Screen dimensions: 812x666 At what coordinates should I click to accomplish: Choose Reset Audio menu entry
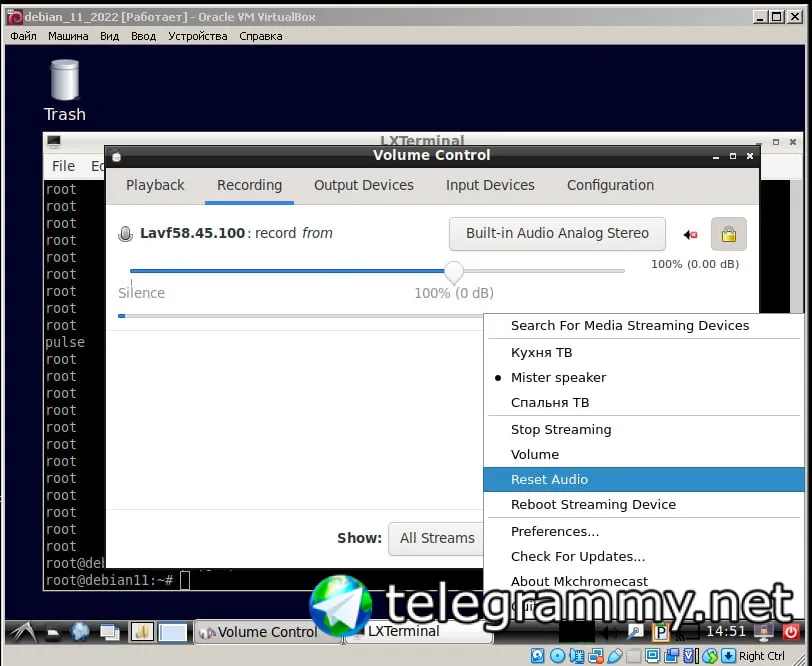pyautogui.click(x=644, y=479)
